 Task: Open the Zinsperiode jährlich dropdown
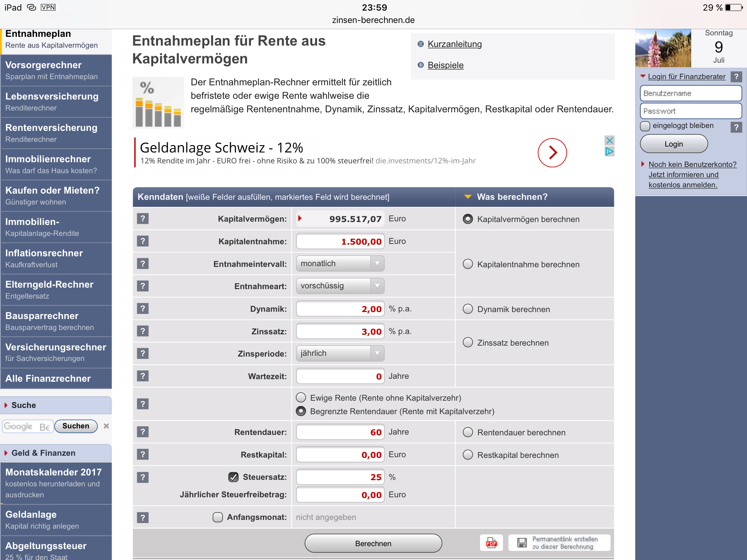coord(340,353)
